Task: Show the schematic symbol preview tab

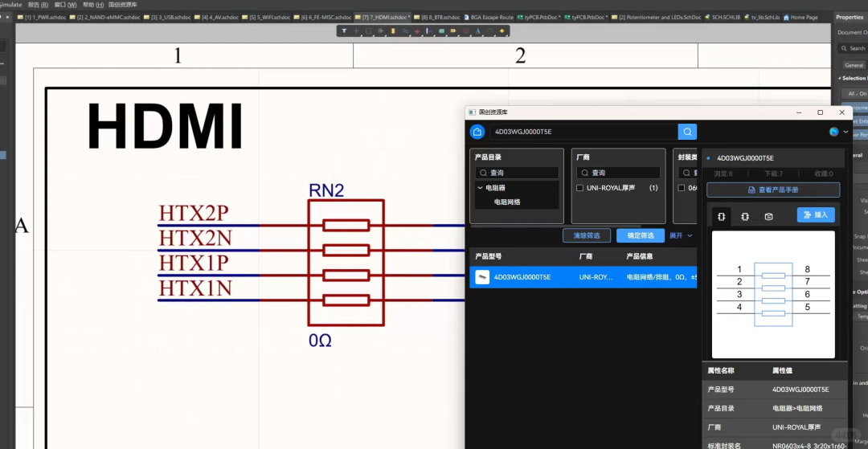Action: 721,216
